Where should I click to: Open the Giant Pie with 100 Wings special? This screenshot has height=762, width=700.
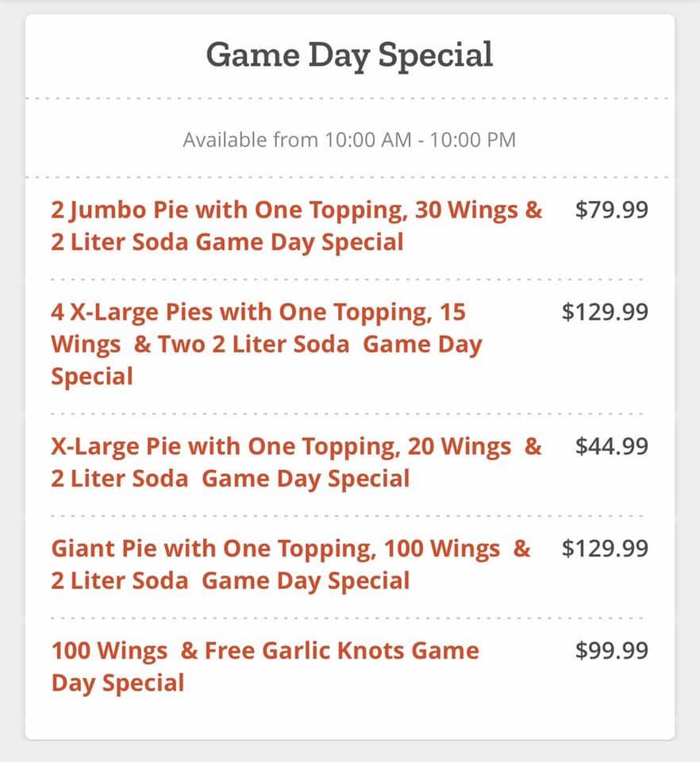point(290,564)
